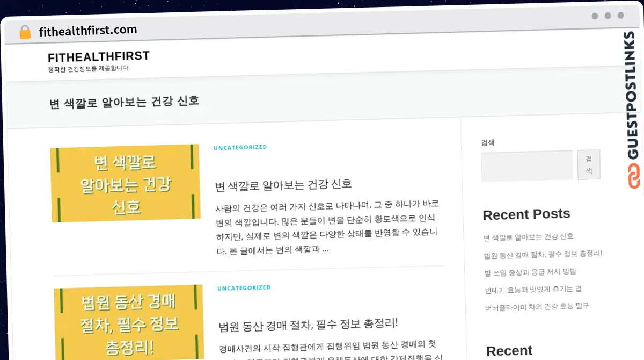
Task: Click the middle window control dot
Action: coord(607,16)
